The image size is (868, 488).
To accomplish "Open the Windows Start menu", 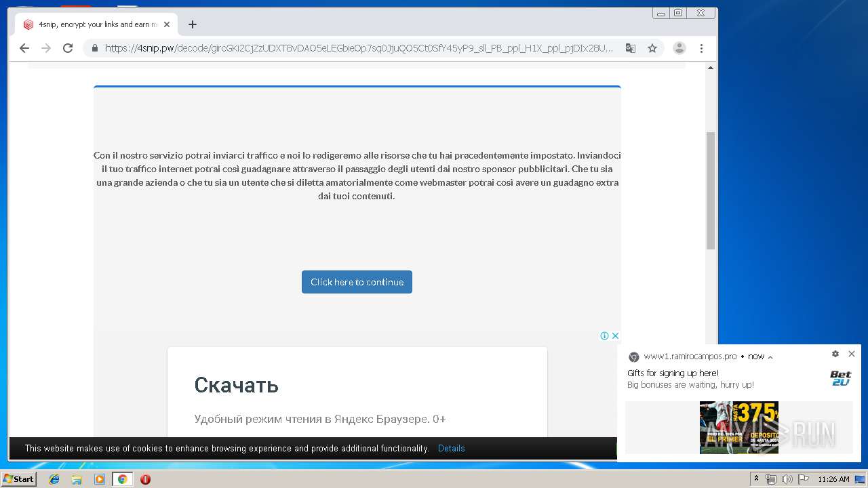I will [x=18, y=479].
